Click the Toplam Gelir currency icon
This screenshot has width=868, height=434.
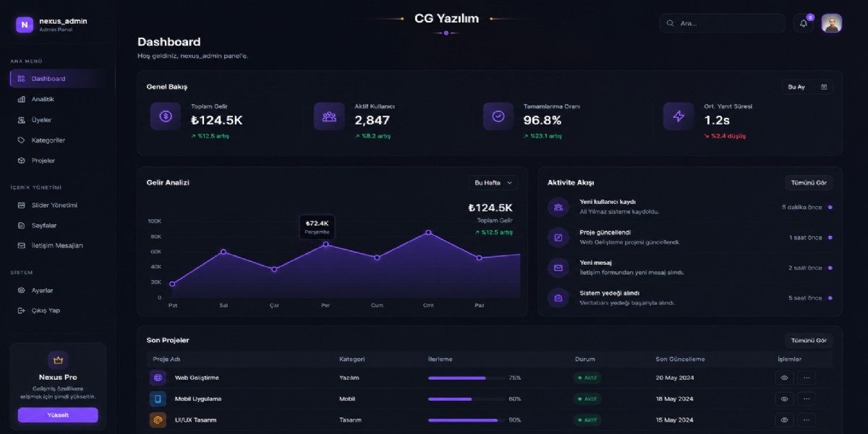pos(166,116)
